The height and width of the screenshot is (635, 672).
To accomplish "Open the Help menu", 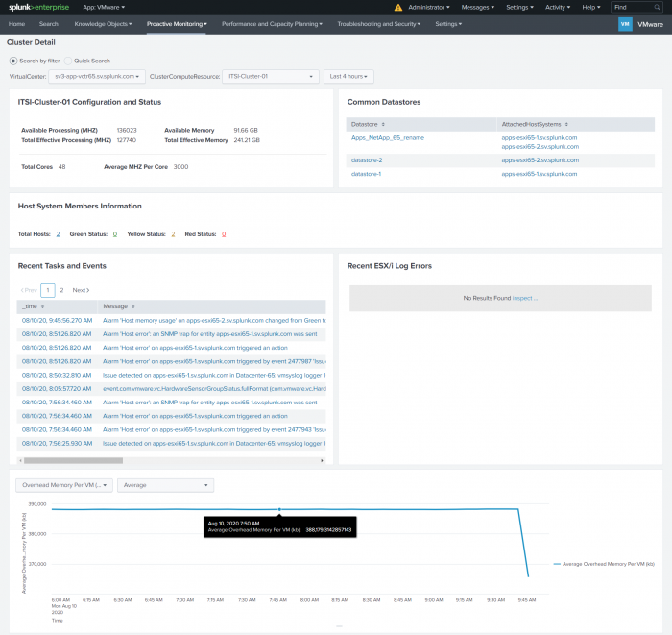I will click(x=591, y=8).
